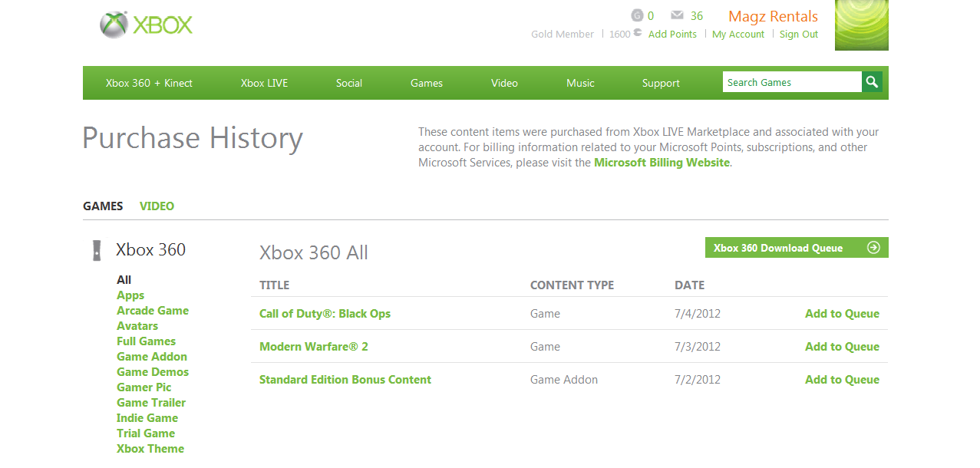The height and width of the screenshot is (468, 980).
Task: Open the Games menu
Action: click(x=427, y=83)
